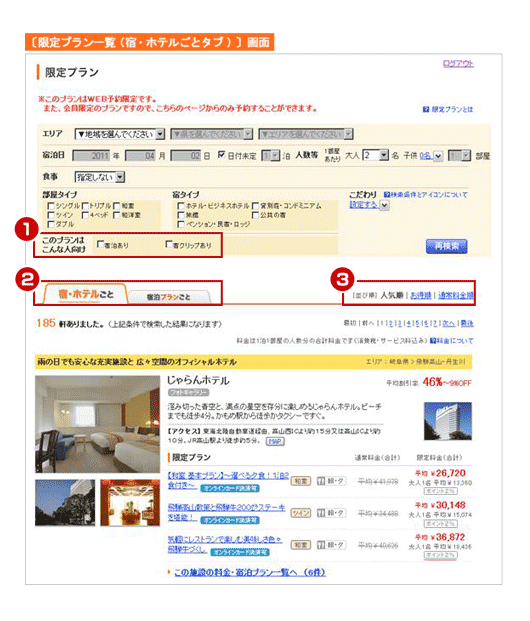The height and width of the screenshot is (621, 530).
Task: Open the MAP icon for じゃらんホテル
Action: [275, 441]
